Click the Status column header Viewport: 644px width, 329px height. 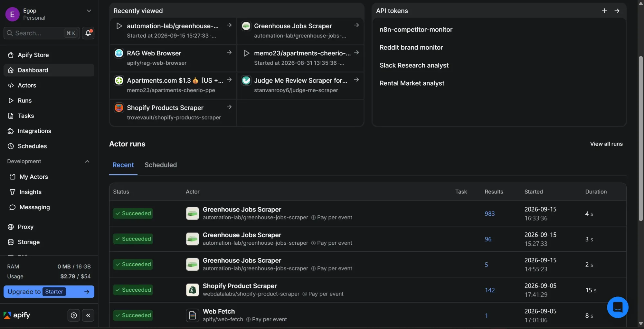coord(121,192)
